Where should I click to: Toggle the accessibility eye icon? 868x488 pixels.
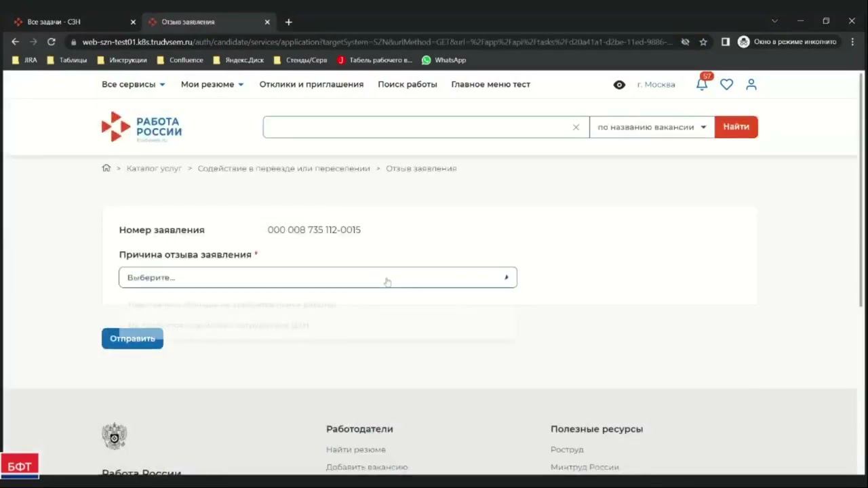point(619,85)
